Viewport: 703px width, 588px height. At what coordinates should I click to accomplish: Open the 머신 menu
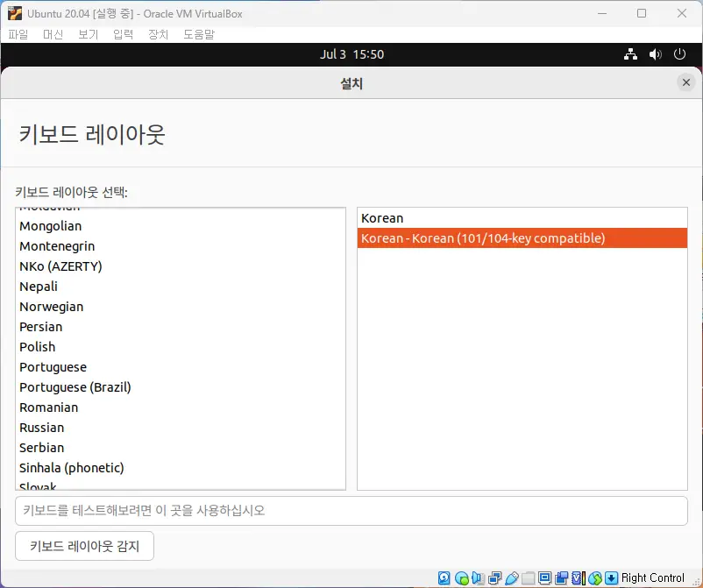[x=53, y=34]
